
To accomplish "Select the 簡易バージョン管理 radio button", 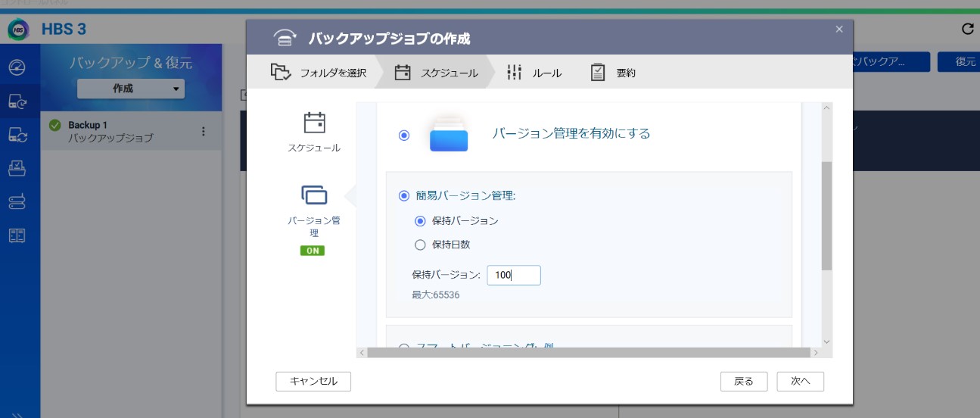I will point(404,195).
